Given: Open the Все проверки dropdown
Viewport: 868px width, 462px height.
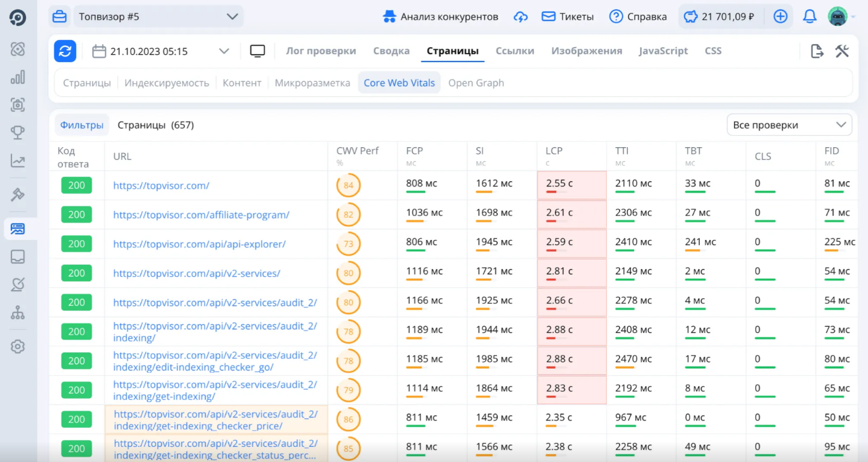Looking at the screenshot, I should (x=789, y=125).
